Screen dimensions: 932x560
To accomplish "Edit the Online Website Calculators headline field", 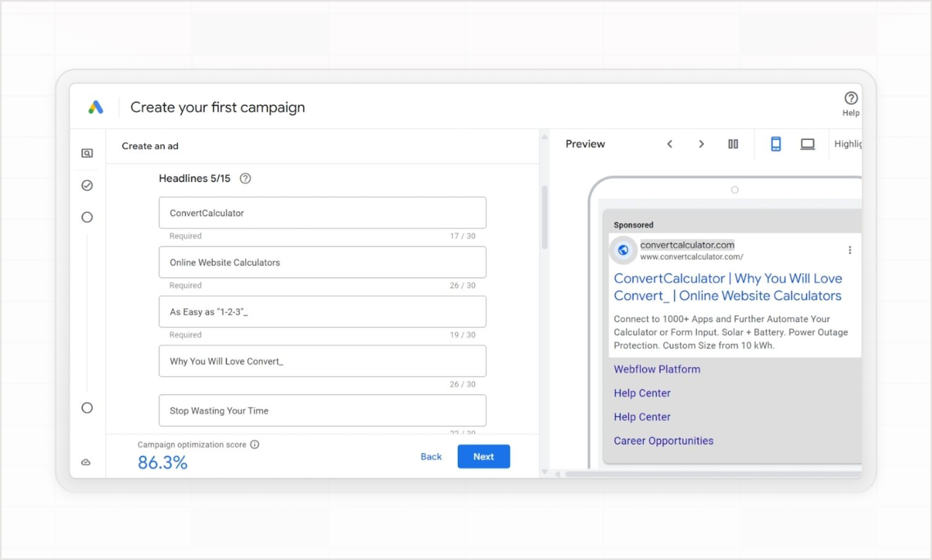I will pyautogui.click(x=322, y=262).
